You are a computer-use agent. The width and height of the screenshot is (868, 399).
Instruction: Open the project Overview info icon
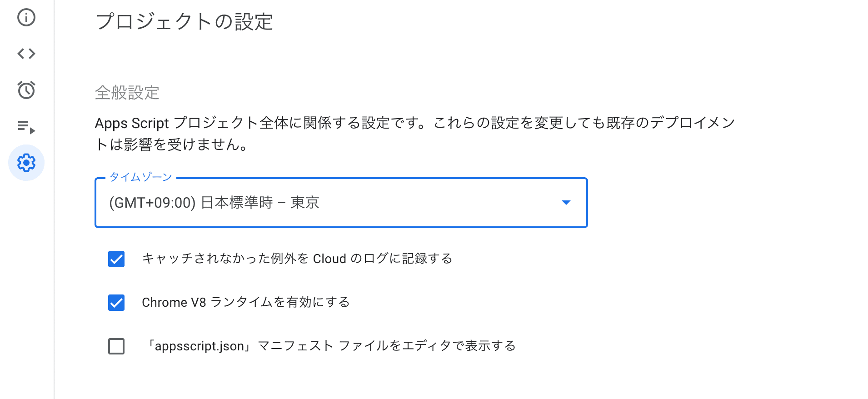pos(26,18)
